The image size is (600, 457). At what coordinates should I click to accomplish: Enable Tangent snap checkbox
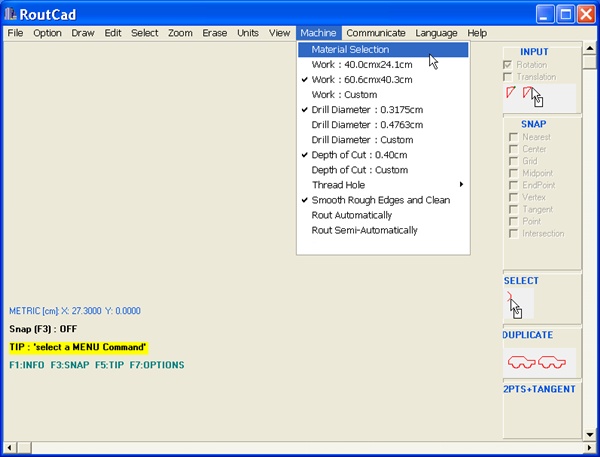point(514,209)
